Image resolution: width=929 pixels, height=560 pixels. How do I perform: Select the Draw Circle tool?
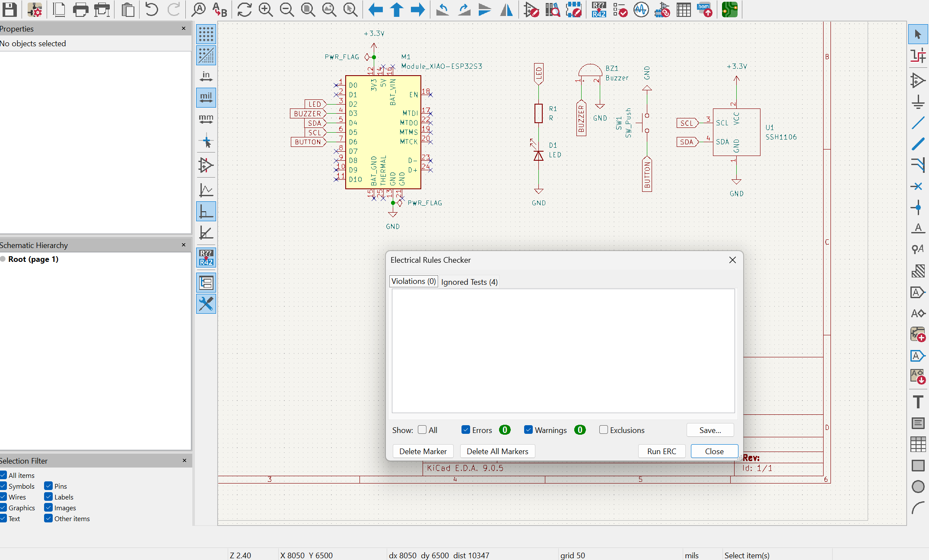[918, 487]
